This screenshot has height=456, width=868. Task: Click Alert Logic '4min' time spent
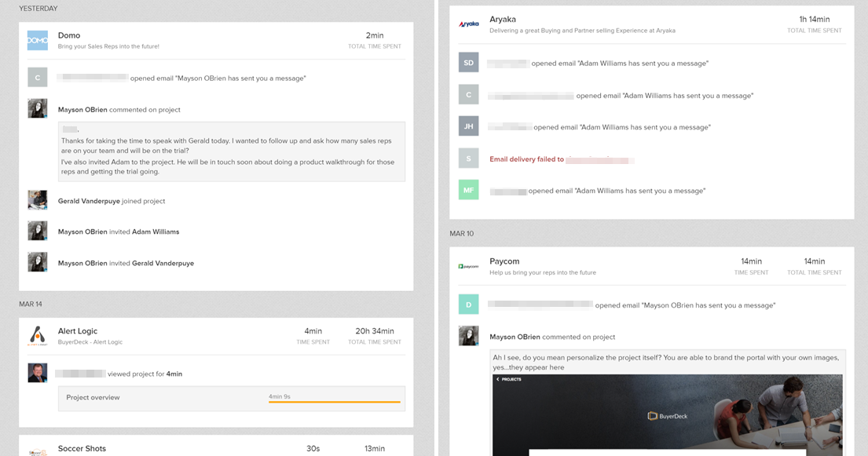tap(313, 331)
